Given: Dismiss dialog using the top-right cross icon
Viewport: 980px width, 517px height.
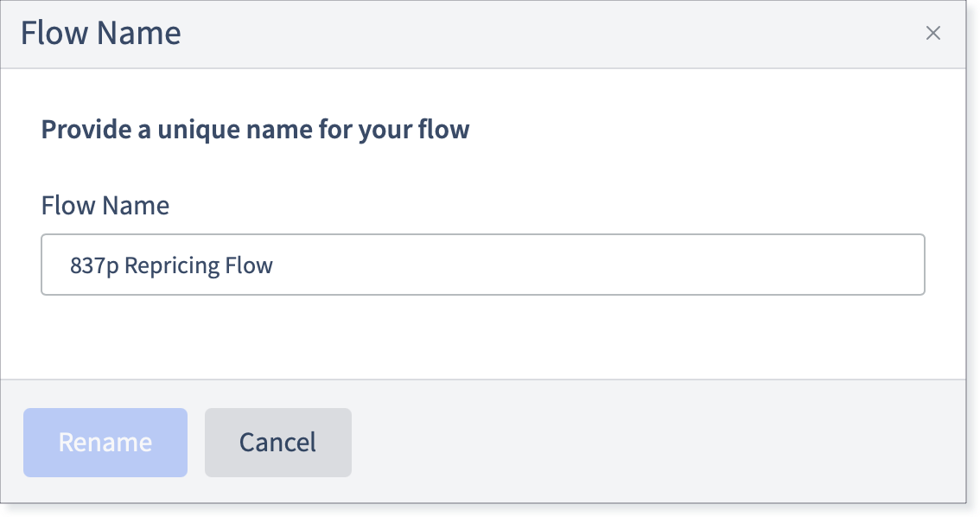Looking at the screenshot, I should pos(932,33).
